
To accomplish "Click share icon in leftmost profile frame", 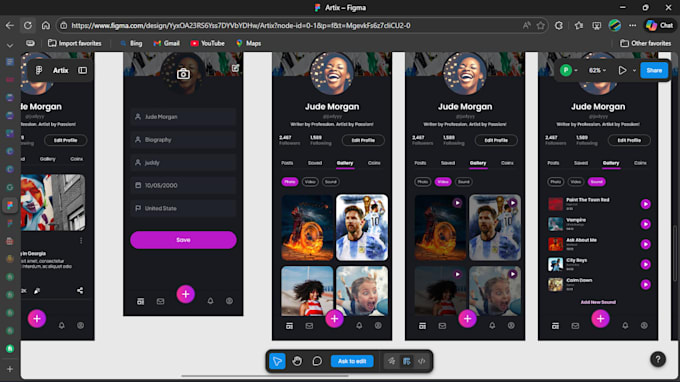I will [x=80, y=291].
